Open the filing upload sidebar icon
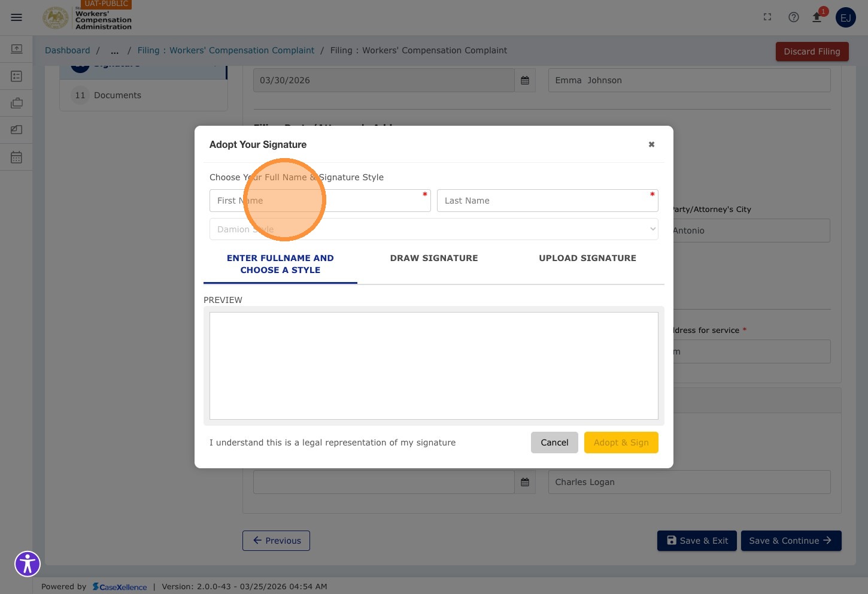Image resolution: width=868 pixels, height=594 pixels. click(x=17, y=49)
